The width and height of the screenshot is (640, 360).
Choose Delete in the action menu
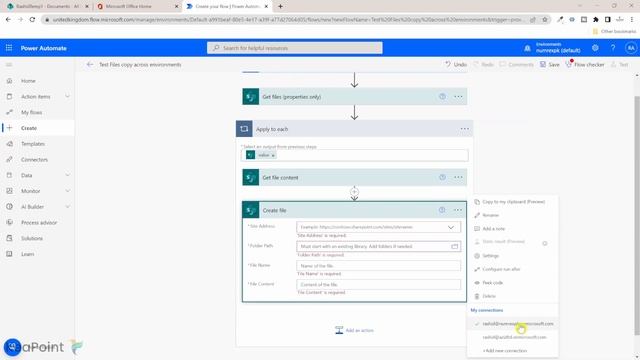coord(489,296)
